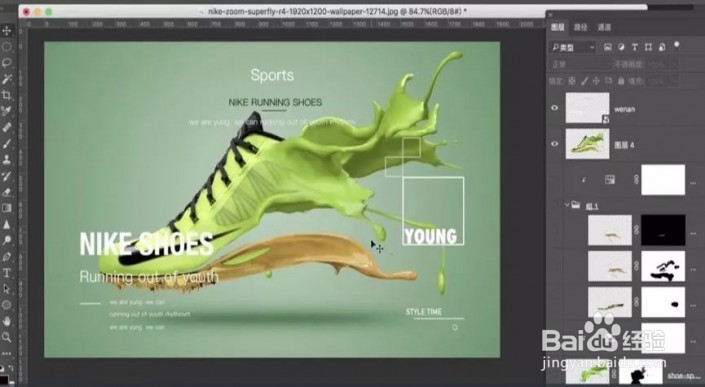Switch to the 路径 paths tab
This screenshot has height=387, width=705.
pos(581,27)
